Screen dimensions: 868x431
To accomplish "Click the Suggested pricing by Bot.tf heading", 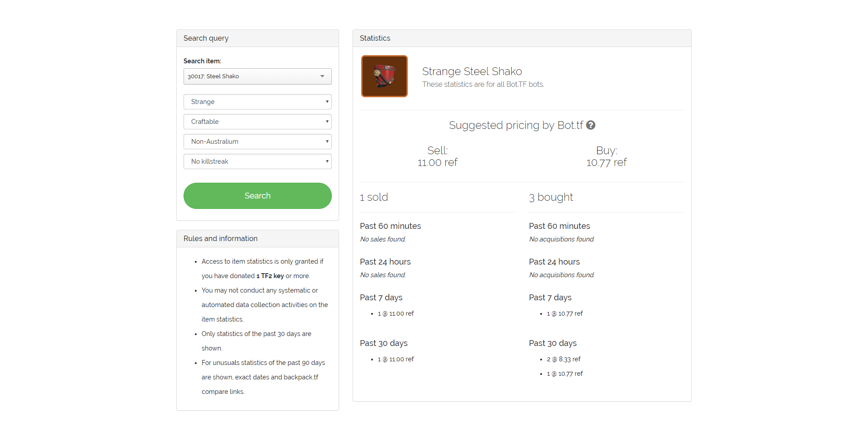I will pos(515,125).
